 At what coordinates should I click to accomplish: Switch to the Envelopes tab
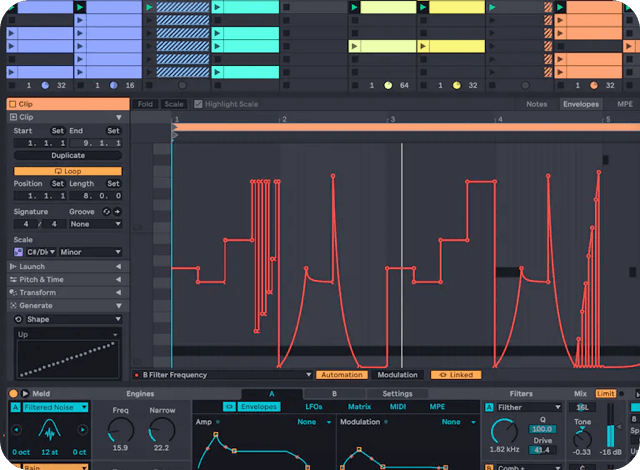click(580, 104)
